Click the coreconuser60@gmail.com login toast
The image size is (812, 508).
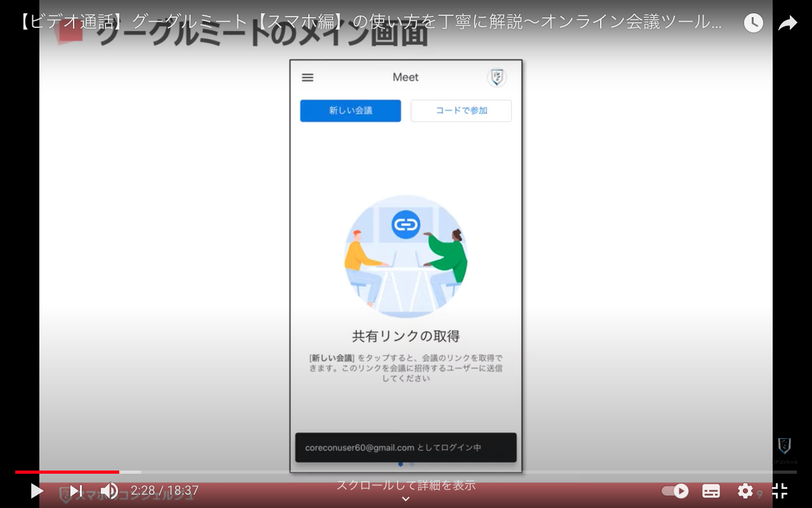406,448
